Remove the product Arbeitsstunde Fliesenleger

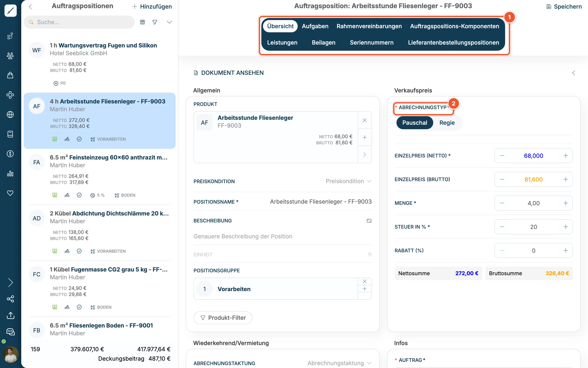[x=364, y=120]
